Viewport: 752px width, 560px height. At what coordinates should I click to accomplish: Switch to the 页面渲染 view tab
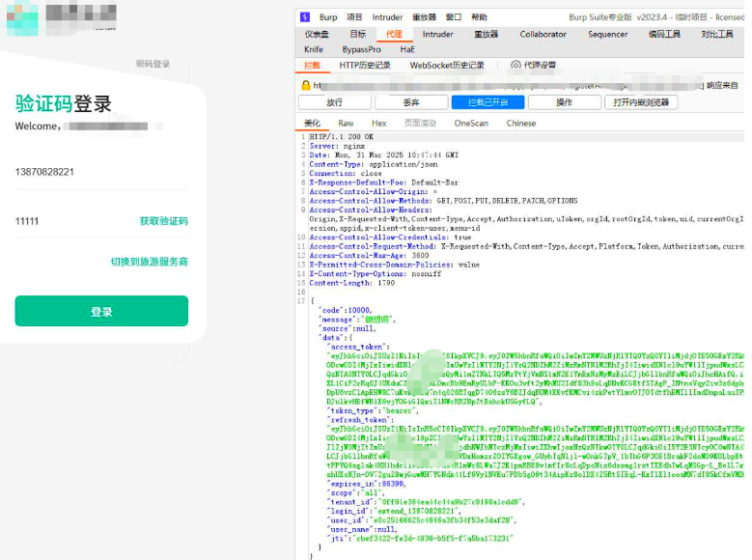pyautogui.click(x=420, y=123)
